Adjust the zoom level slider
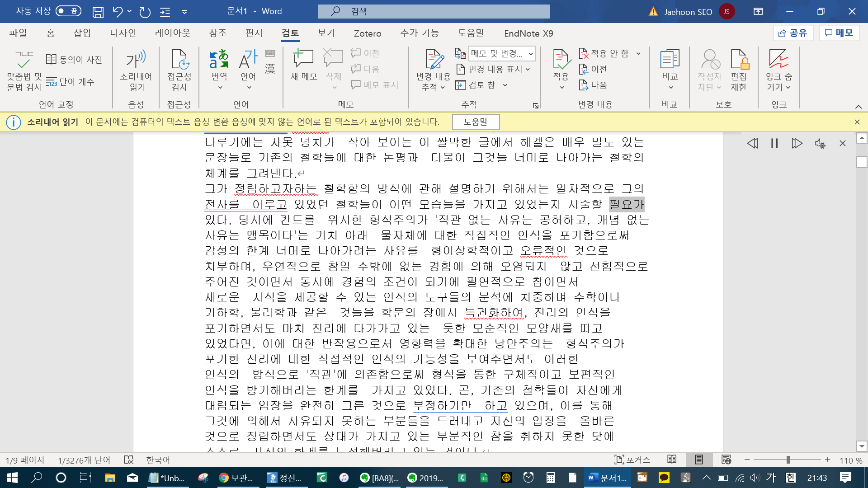868x488 pixels. click(788, 460)
